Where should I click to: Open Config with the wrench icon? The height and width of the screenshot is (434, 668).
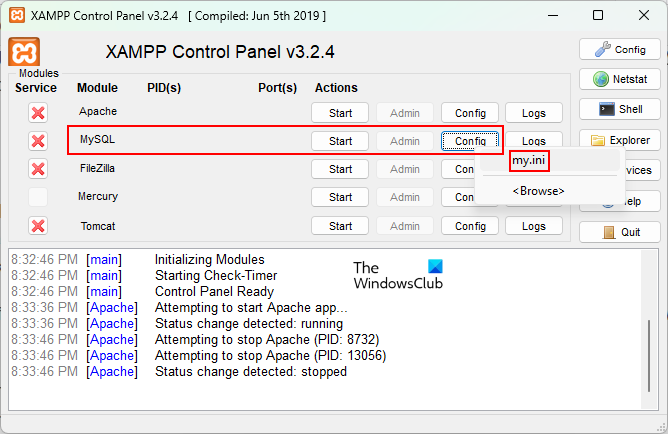[x=619, y=49]
